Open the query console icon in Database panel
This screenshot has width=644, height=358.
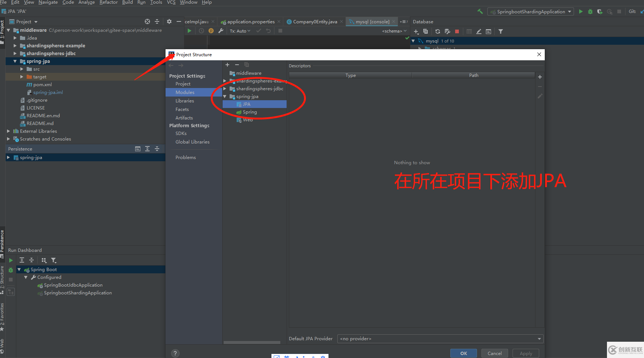tap(488, 32)
